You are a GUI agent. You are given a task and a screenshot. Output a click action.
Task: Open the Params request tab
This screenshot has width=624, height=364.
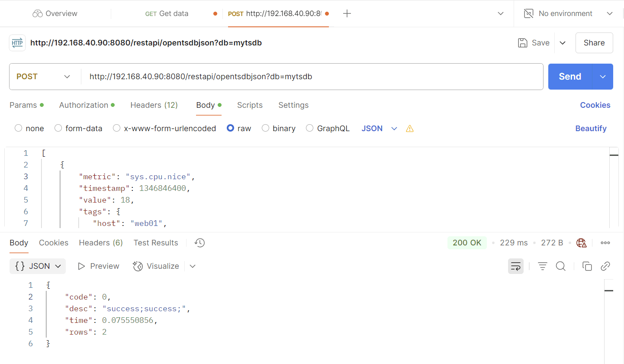26,105
